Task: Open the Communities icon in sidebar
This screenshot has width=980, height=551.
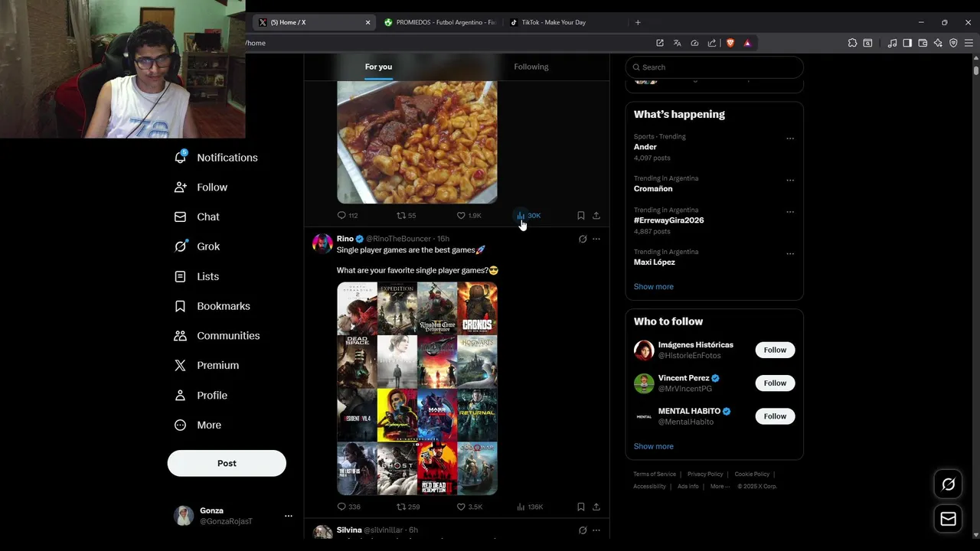Action: point(181,336)
